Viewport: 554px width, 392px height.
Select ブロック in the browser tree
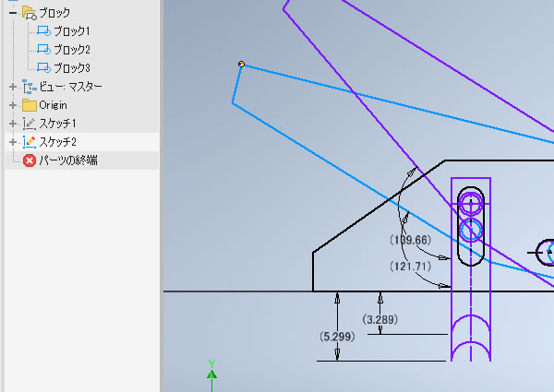(54, 13)
